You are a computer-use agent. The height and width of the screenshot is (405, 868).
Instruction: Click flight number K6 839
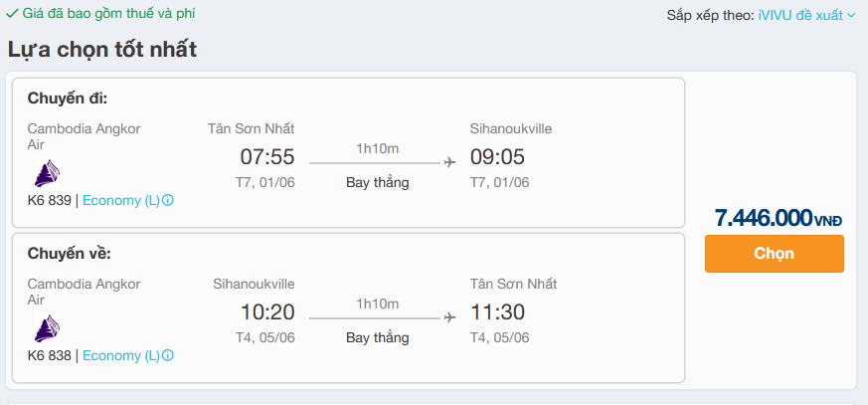click(x=50, y=201)
